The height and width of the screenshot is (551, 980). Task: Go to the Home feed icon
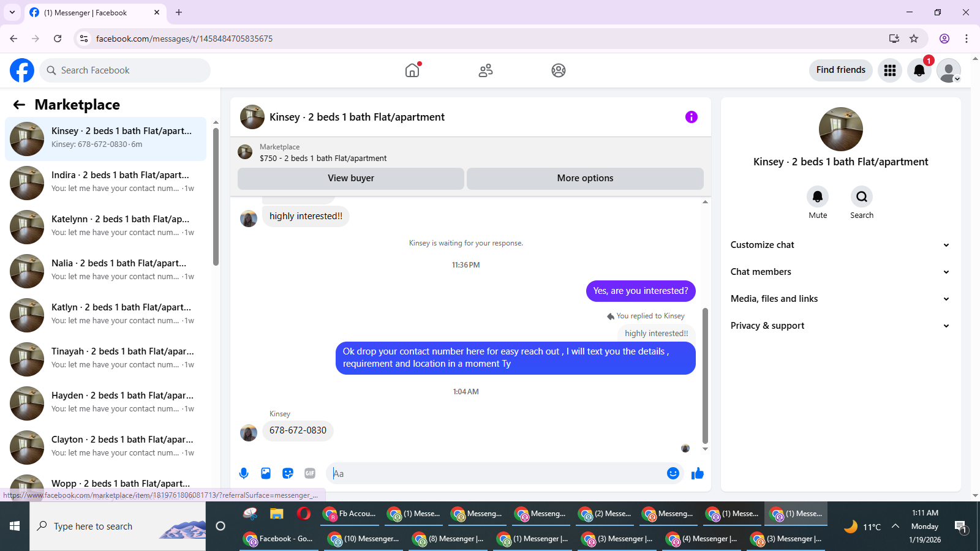[x=412, y=70]
